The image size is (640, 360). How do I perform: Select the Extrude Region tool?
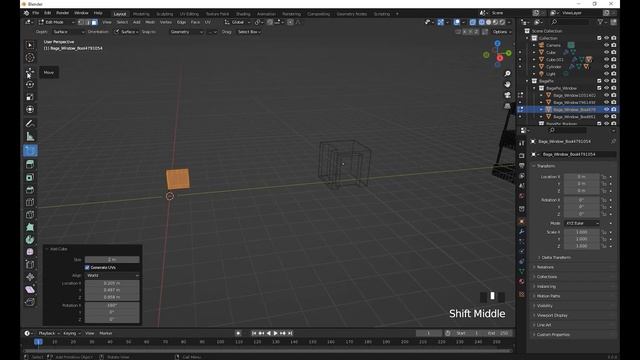coord(30,164)
